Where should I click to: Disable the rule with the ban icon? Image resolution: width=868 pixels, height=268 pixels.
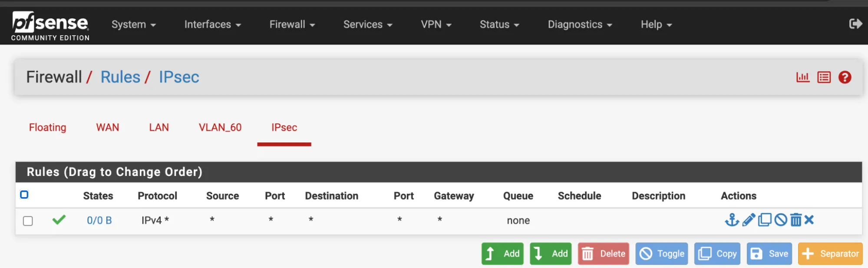(781, 220)
